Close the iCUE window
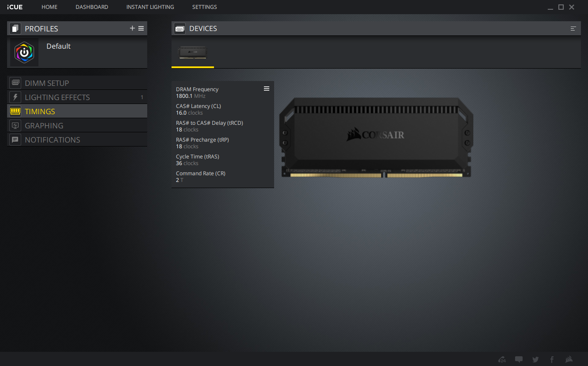 (x=572, y=7)
